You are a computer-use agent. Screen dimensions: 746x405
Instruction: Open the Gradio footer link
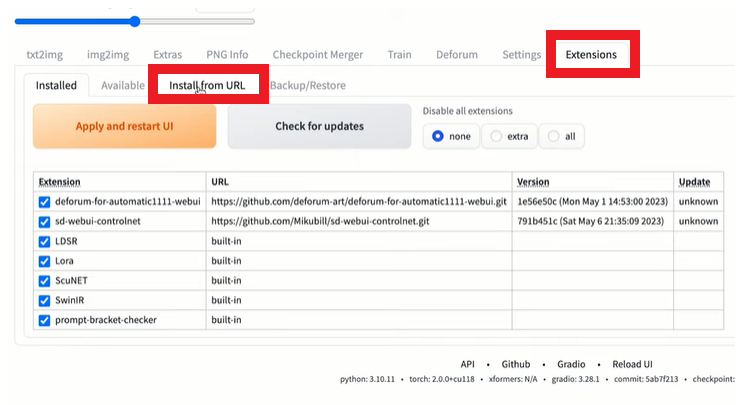click(x=571, y=364)
